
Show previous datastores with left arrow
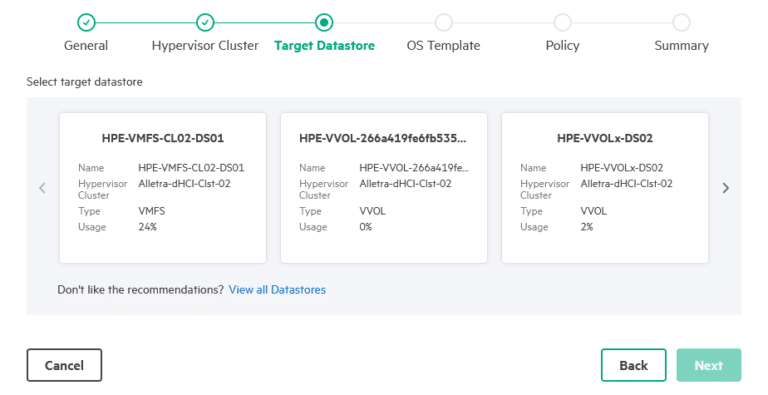tap(43, 188)
